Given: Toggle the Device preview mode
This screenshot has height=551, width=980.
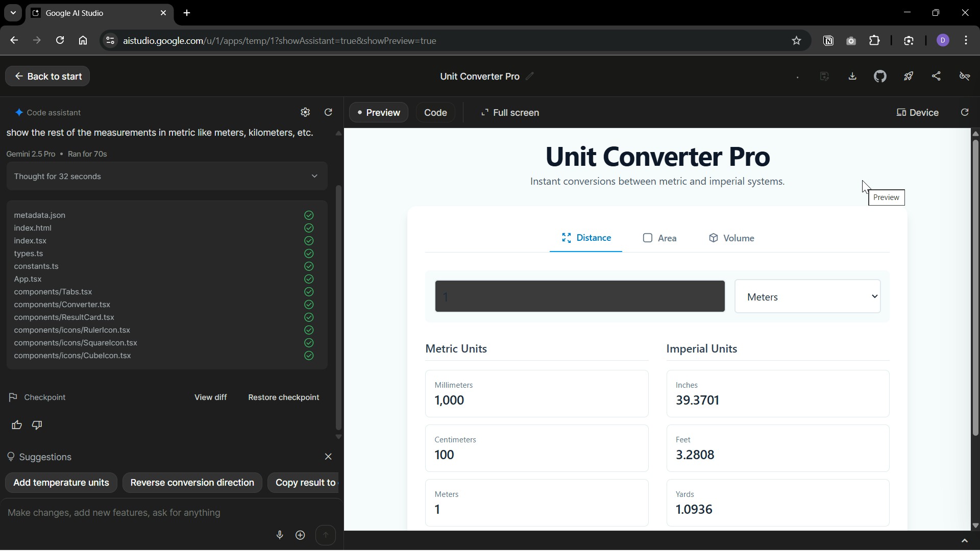Looking at the screenshot, I should pyautogui.click(x=917, y=113).
